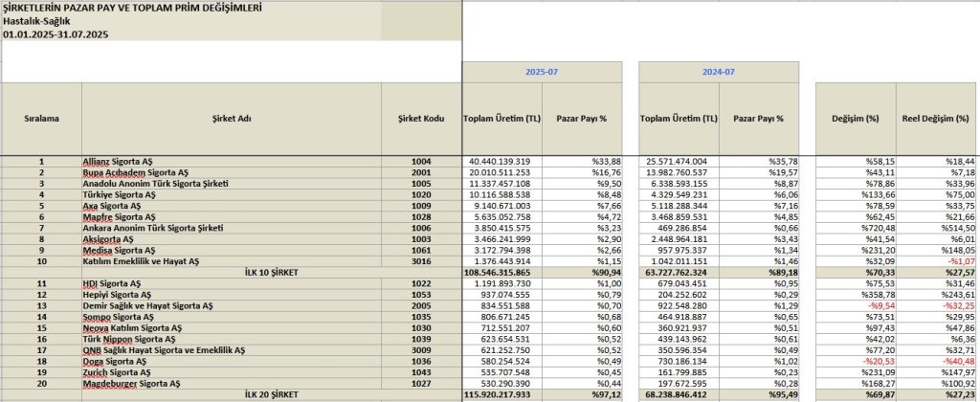Select the 'Medisa Sigorta AŞ' cell
The image size is (980, 402).
click(232, 250)
